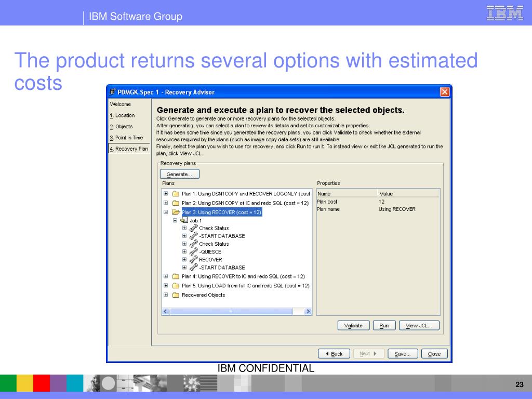Image resolution: width=532 pixels, height=399 pixels.
Task: Click the Run button
Action: (x=384, y=325)
